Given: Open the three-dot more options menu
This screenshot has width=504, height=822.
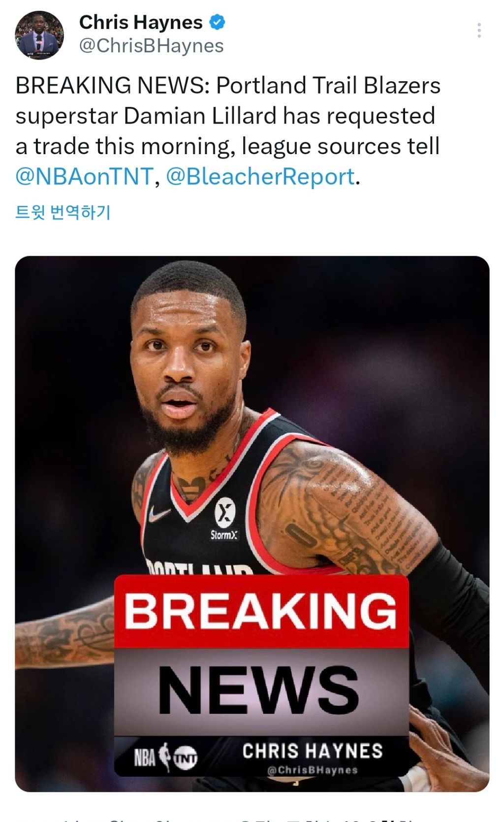Looking at the screenshot, I should pos(479,31).
